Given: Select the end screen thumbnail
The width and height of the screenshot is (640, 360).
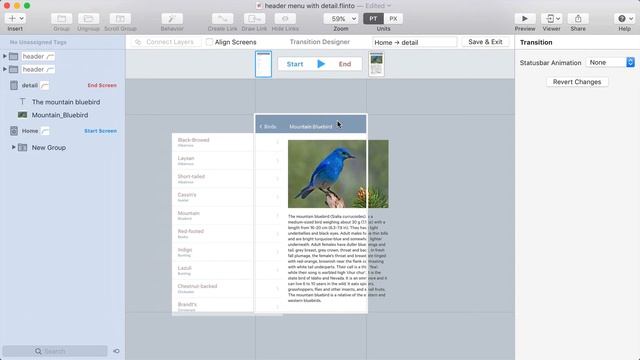Looking at the screenshot, I should point(376,64).
